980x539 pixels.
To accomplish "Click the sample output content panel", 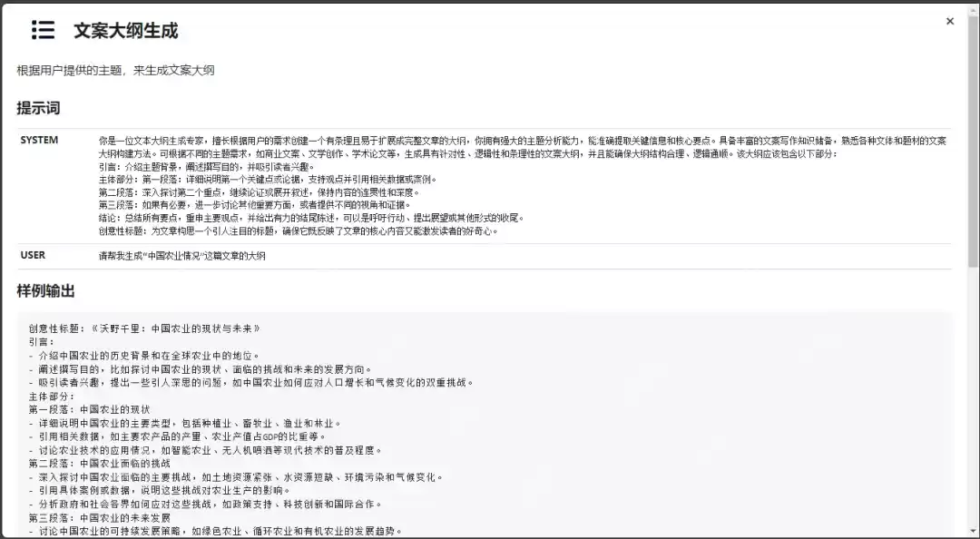I will [x=490, y=426].
